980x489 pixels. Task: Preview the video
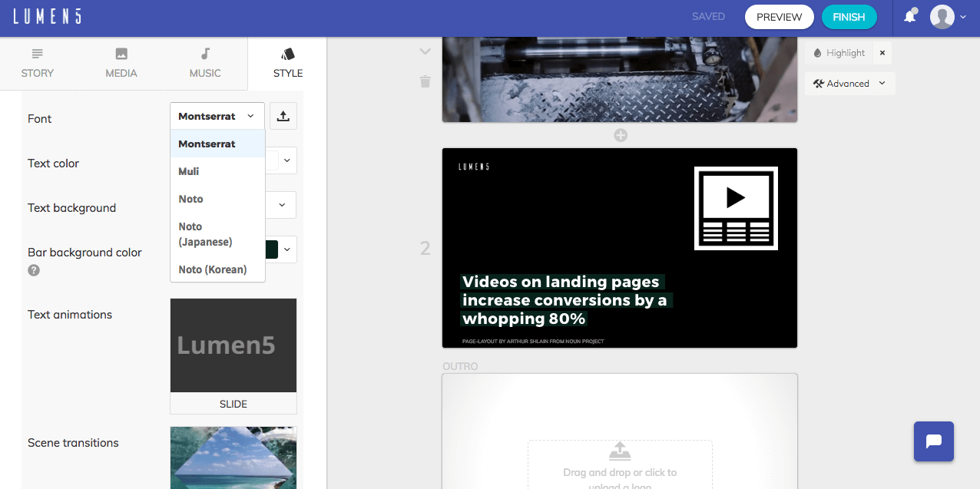pyautogui.click(x=779, y=16)
